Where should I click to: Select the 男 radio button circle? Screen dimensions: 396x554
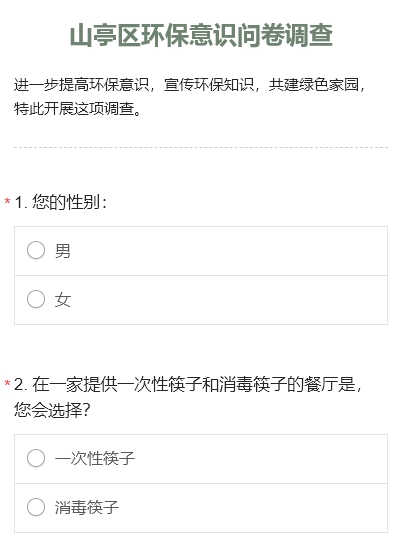coord(36,250)
